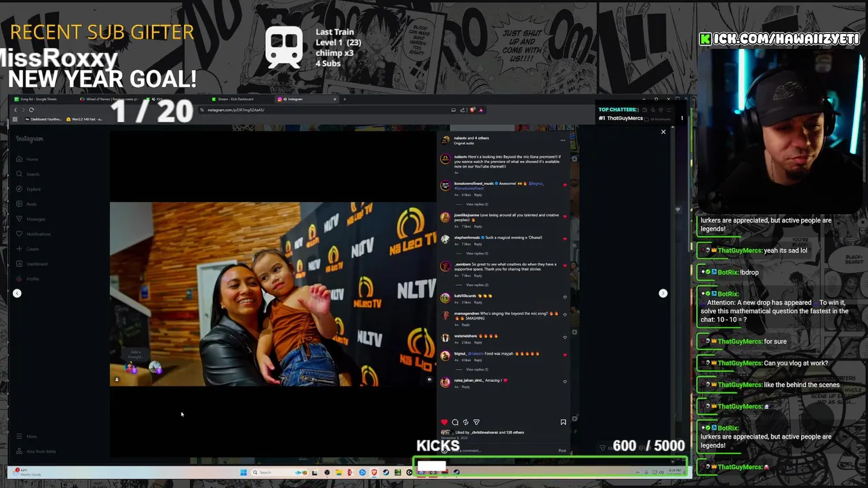This screenshot has height=488, width=868.
Task: Open the More menu in the sidebar
Action: pos(26,436)
